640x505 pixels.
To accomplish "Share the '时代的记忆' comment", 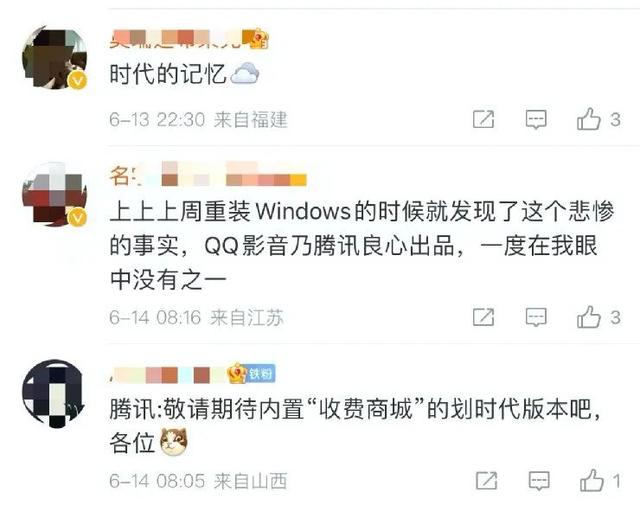I will (x=483, y=119).
